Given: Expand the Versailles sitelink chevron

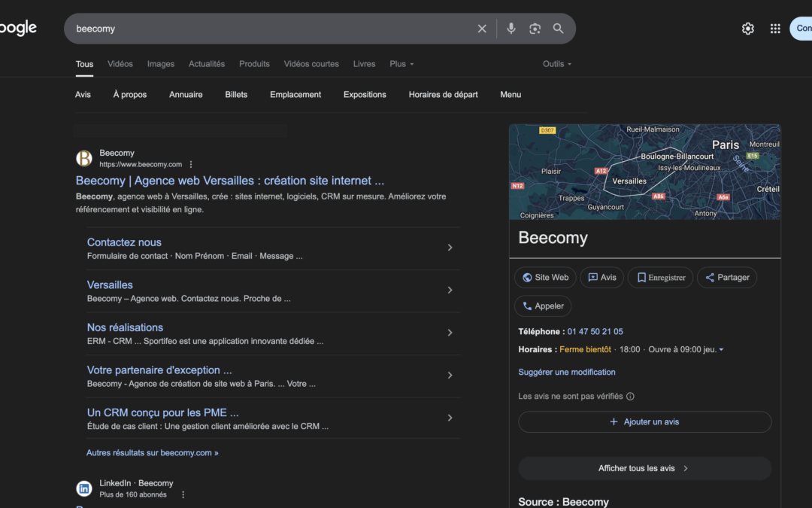Looking at the screenshot, I should (450, 291).
